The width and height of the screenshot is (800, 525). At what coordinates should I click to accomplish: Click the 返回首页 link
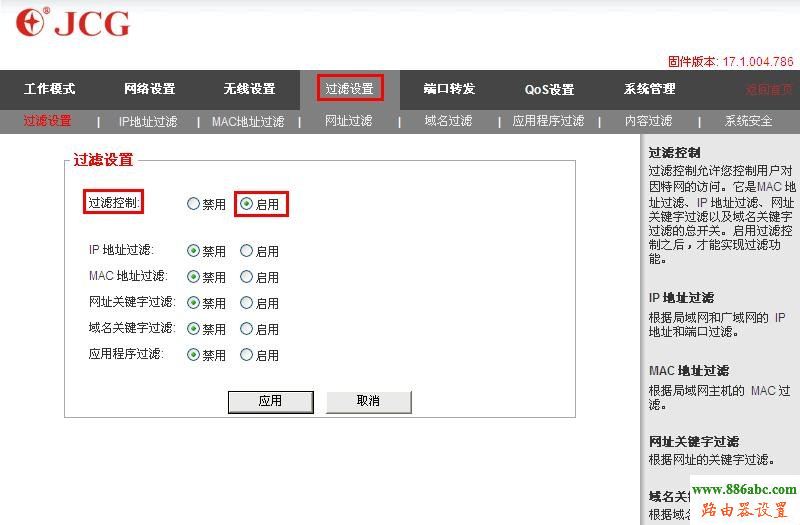coord(769,90)
